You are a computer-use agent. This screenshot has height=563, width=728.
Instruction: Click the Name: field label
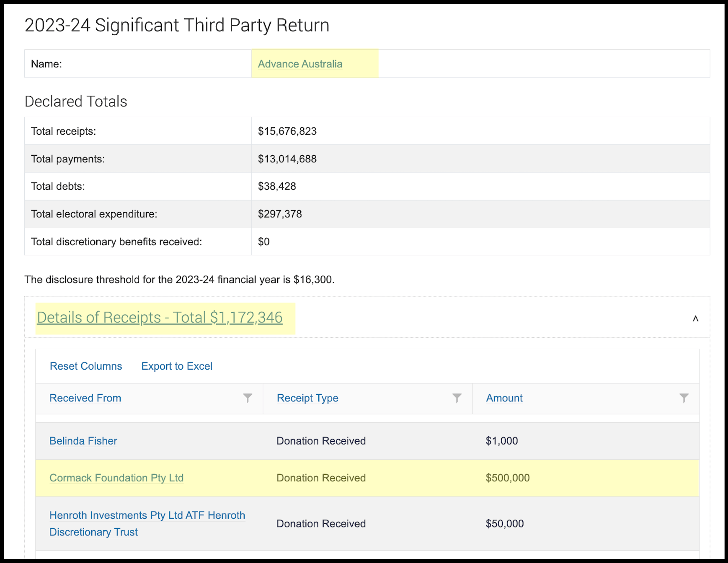coord(46,64)
